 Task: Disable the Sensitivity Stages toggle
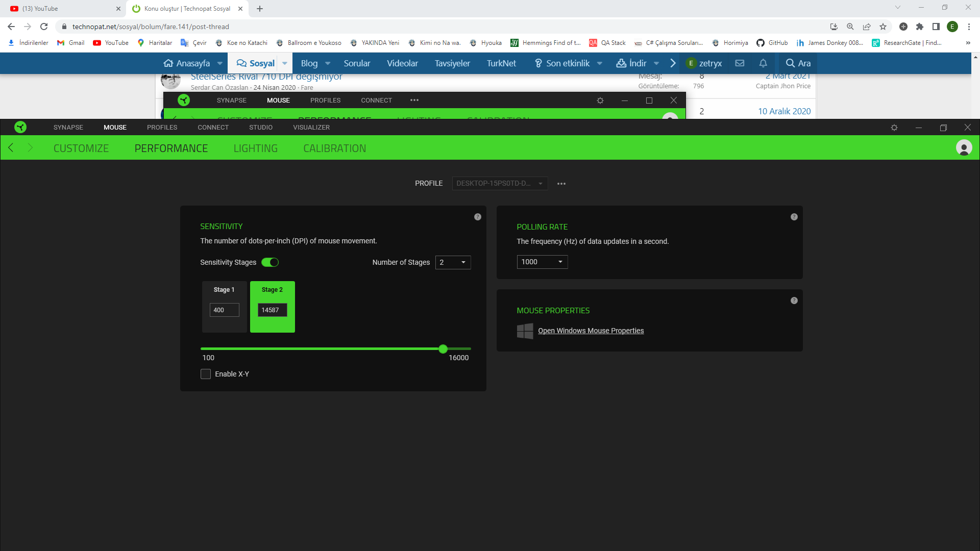point(270,262)
